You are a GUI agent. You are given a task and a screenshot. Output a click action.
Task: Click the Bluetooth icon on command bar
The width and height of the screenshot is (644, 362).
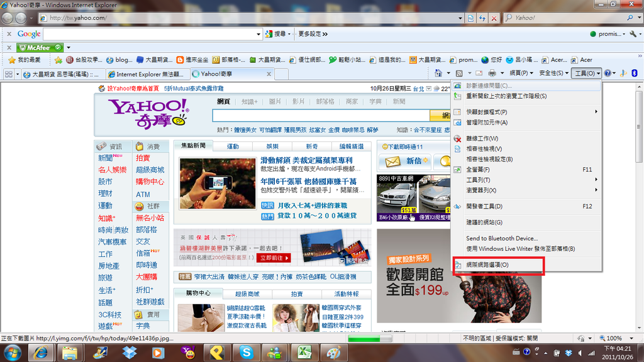point(635,74)
